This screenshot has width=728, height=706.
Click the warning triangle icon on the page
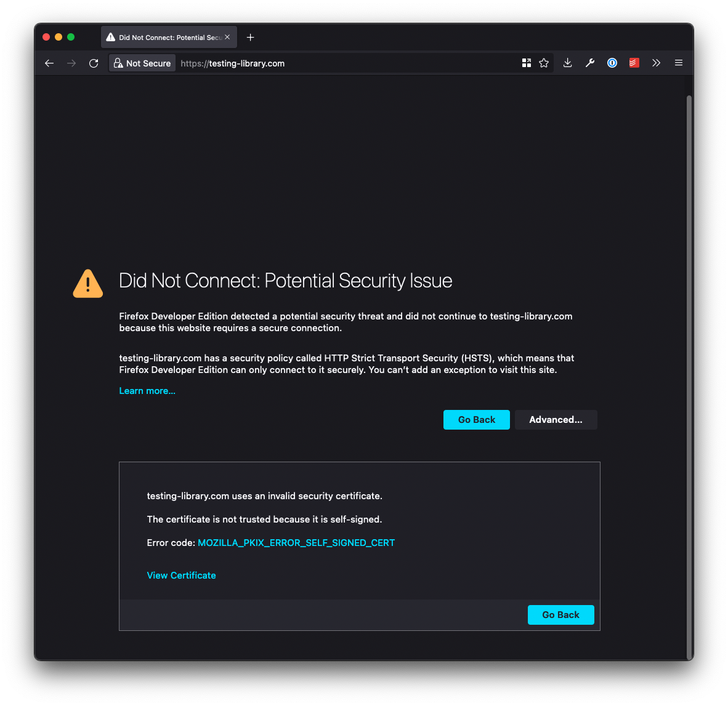[x=87, y=283]
